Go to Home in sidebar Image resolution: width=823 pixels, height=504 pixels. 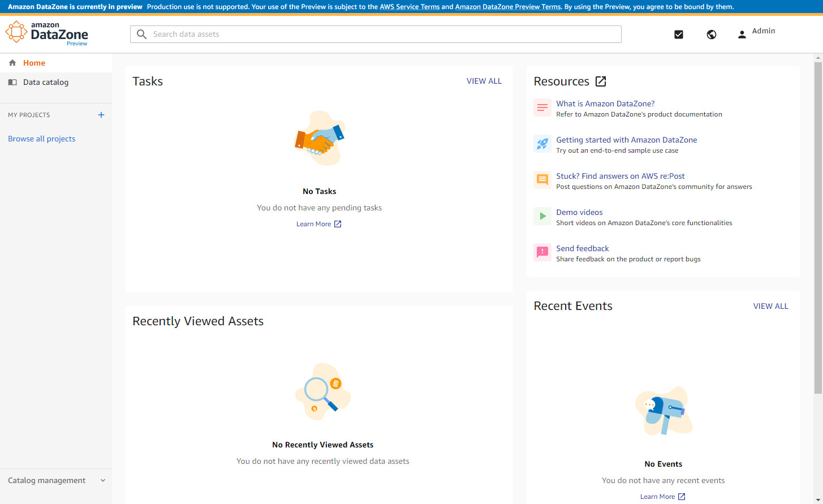56,63
